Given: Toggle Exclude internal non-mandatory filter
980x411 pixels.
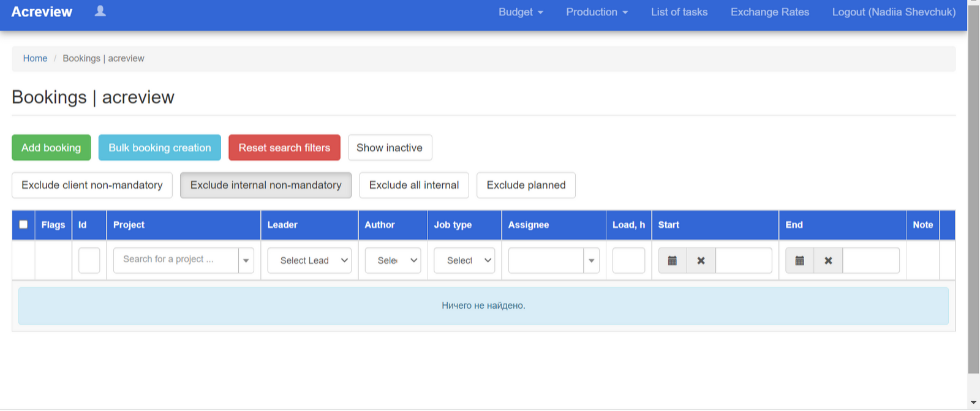Looking at the screenshot, I should (266, 185).
